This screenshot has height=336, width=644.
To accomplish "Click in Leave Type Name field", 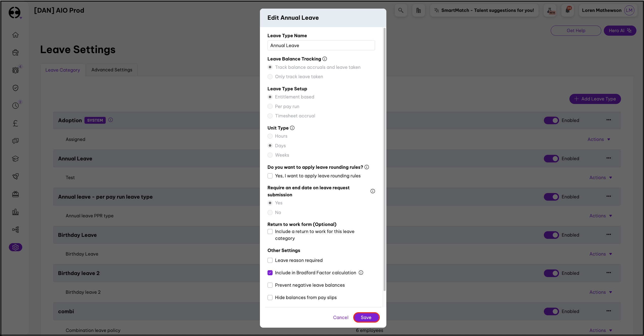I will click(321, 46).
